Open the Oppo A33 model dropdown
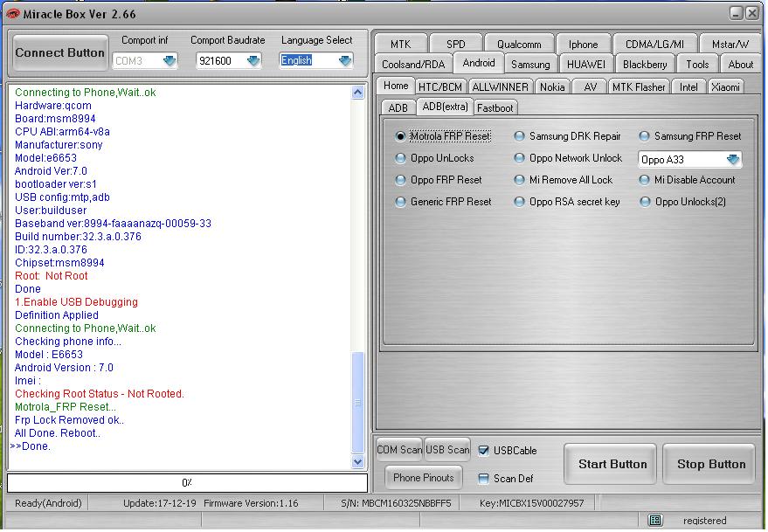Image resolution: width=768 pixels, height=532 pixels. [x=733, y=160]
